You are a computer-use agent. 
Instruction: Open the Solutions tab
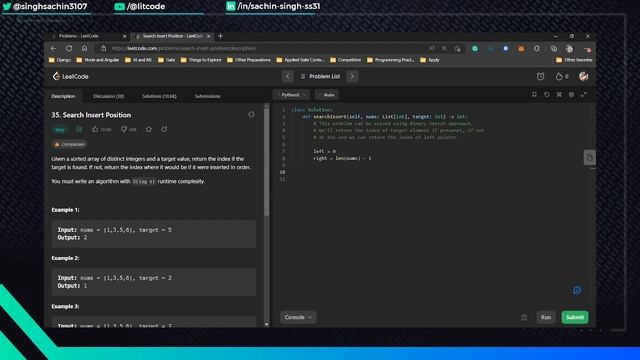159,96
